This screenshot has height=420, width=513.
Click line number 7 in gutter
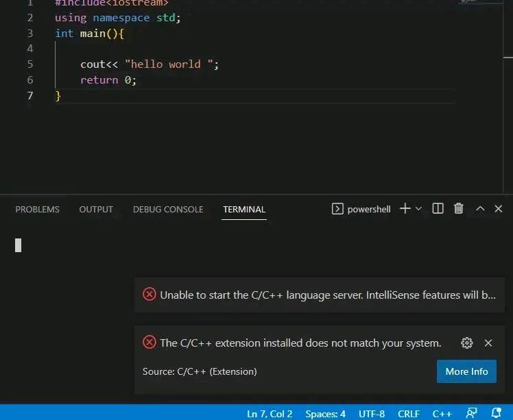tap(30, 96)
